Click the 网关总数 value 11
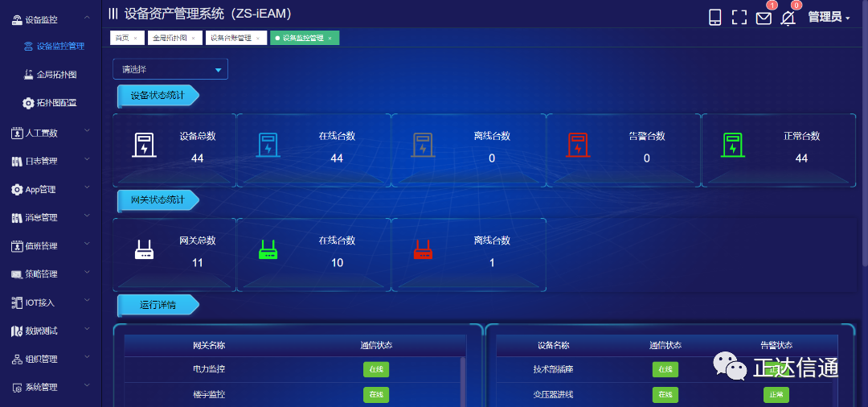 point(198,263)
